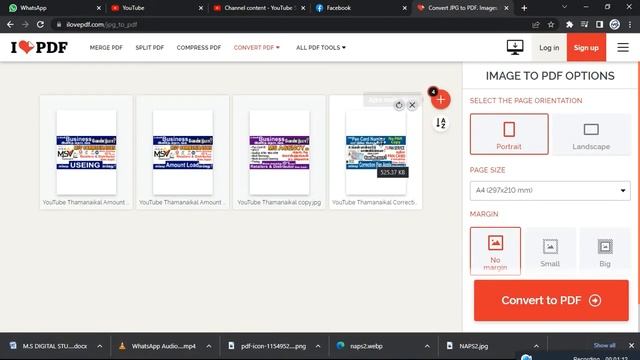Select Landscape page orientation
Viewport: 640px width, 360px height.
591,134
